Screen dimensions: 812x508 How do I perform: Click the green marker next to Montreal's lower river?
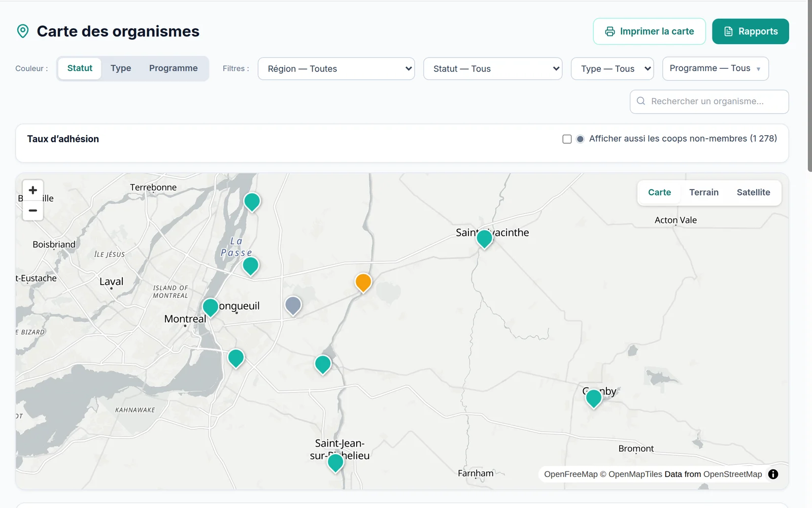236,358
